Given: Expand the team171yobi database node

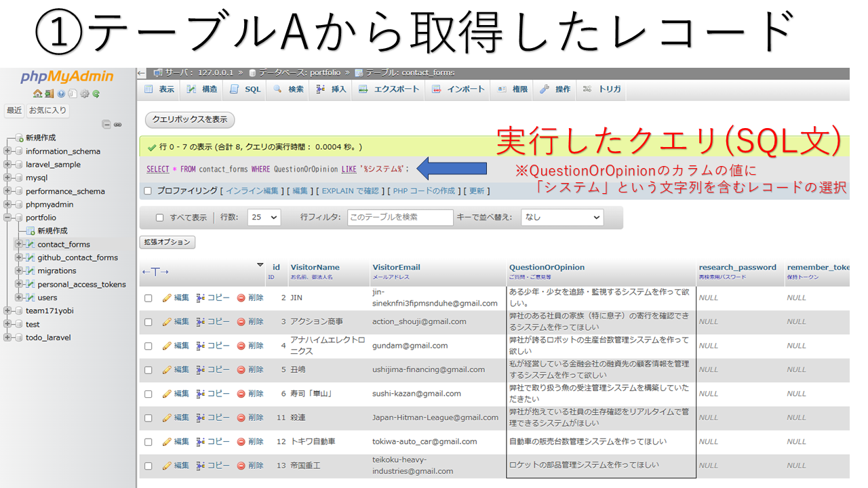Looking at the screenshot, I should (x=8, y=310).
